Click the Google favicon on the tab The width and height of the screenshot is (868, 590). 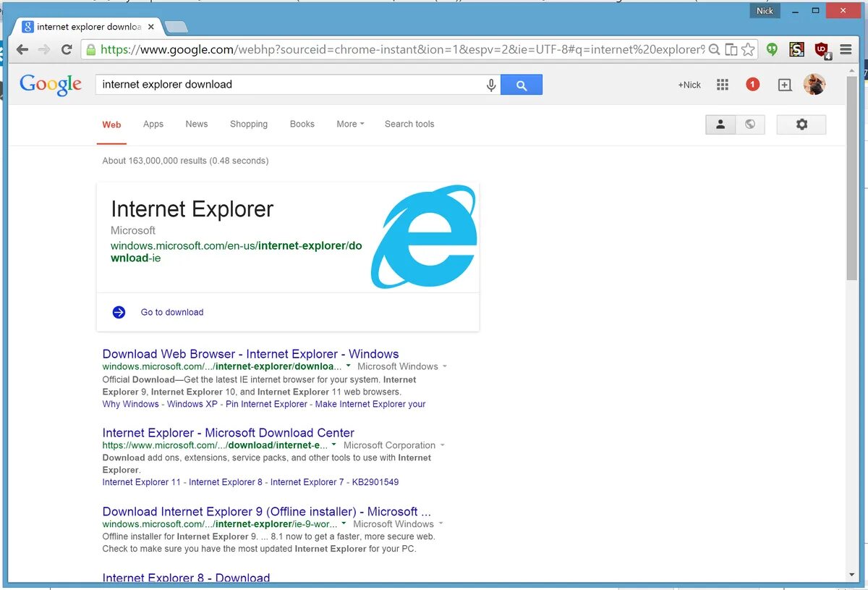click(27, 27)
